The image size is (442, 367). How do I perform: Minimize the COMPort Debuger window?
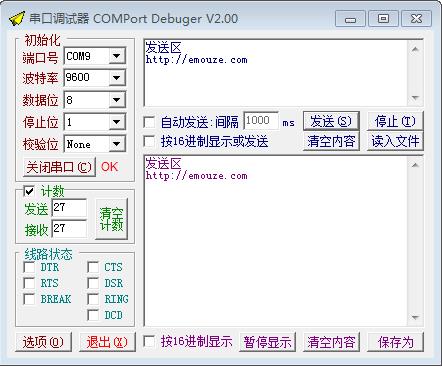350,18
